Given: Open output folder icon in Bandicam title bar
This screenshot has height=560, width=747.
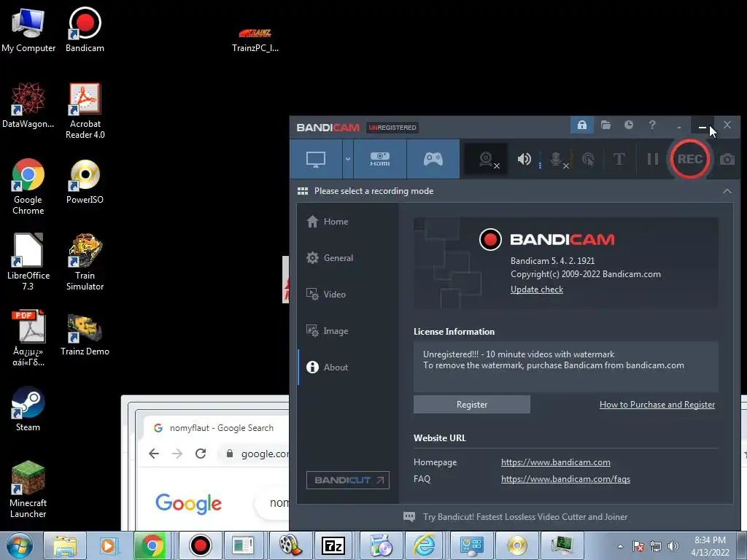Looking at the screenshot, I should 605,125.
